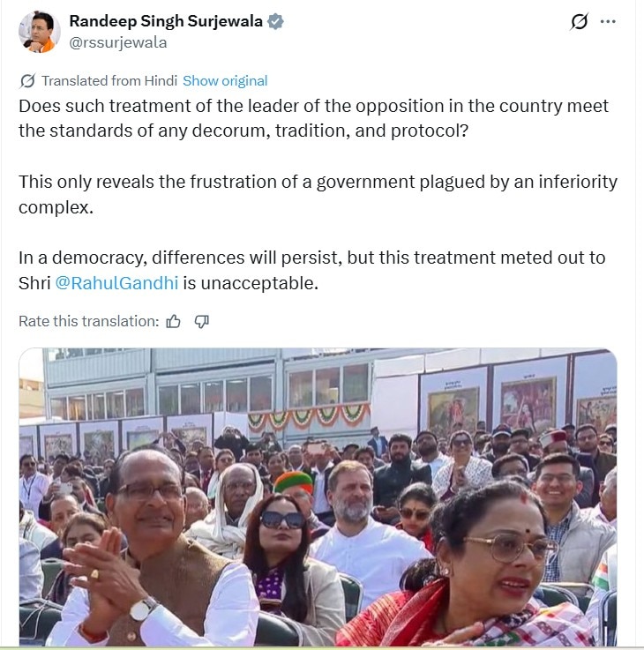This screenshot has width=644, height=650.
Task: Click the sentence mentioning 'inferiority complex'
Action: click(318, 194)
